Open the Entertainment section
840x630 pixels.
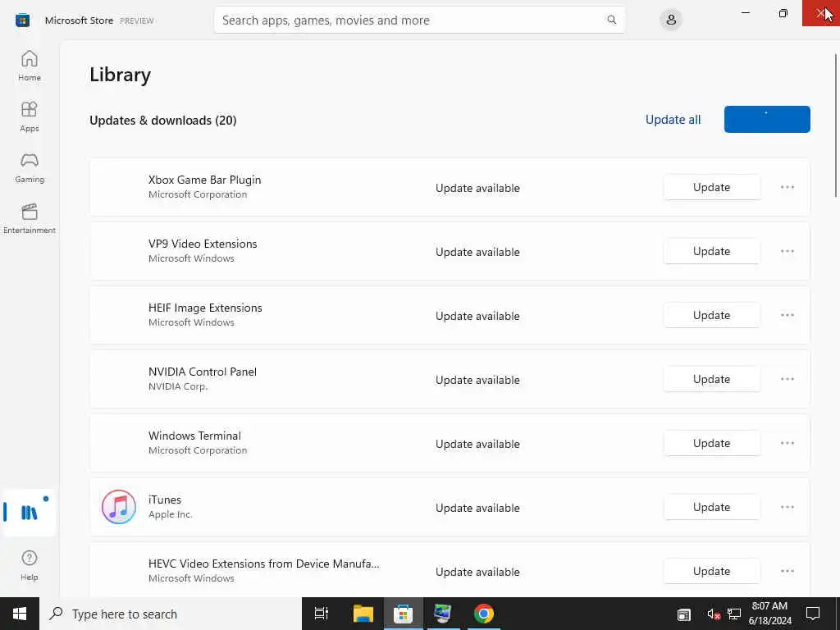pyautogui.click(x=30, y=218)
